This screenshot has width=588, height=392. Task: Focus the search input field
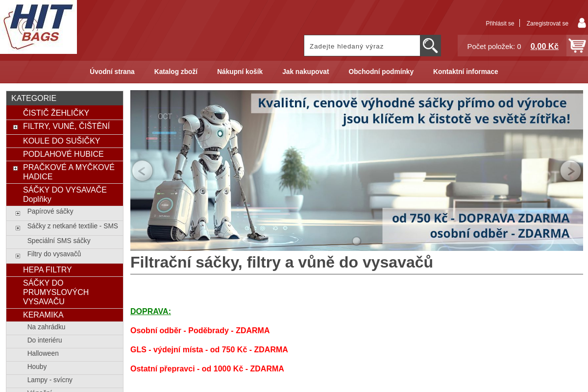[x=362, y=46]
